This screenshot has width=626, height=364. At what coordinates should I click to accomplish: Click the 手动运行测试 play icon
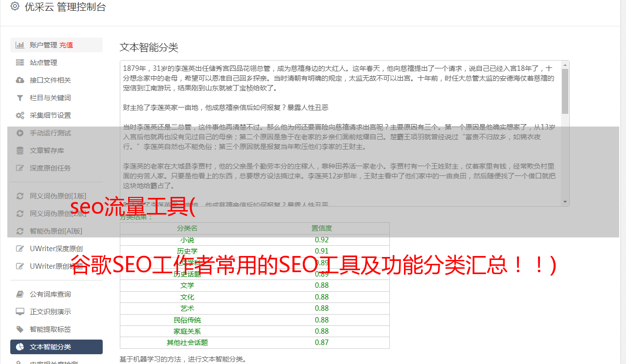[20, 133]
